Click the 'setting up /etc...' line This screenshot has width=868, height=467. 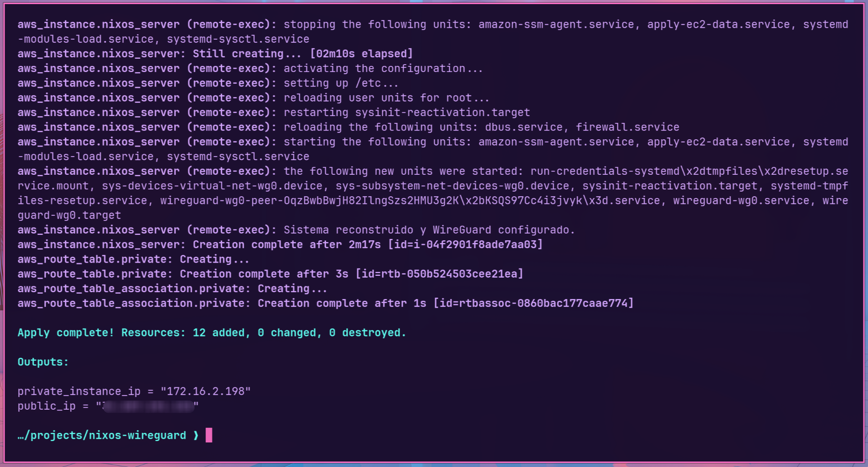[x=341, y=83]
